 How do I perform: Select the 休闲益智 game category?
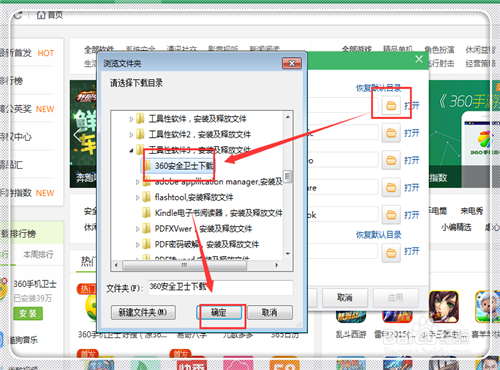[x=480, y=50]
